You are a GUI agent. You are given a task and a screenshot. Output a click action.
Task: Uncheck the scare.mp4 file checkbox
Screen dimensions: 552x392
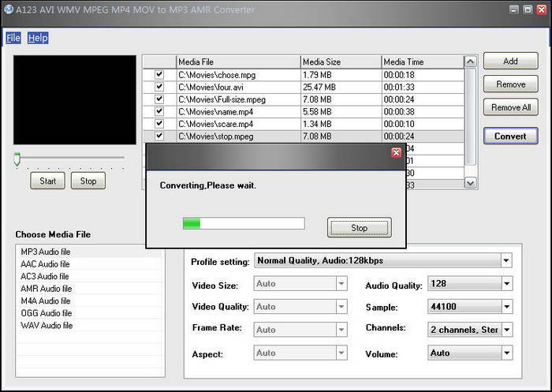pos(159,124)
